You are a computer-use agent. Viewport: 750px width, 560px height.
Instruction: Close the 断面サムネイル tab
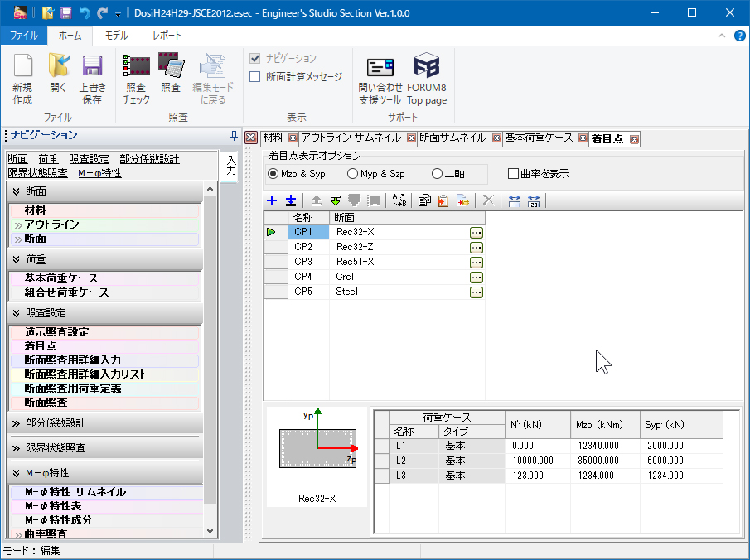[497, 138]
